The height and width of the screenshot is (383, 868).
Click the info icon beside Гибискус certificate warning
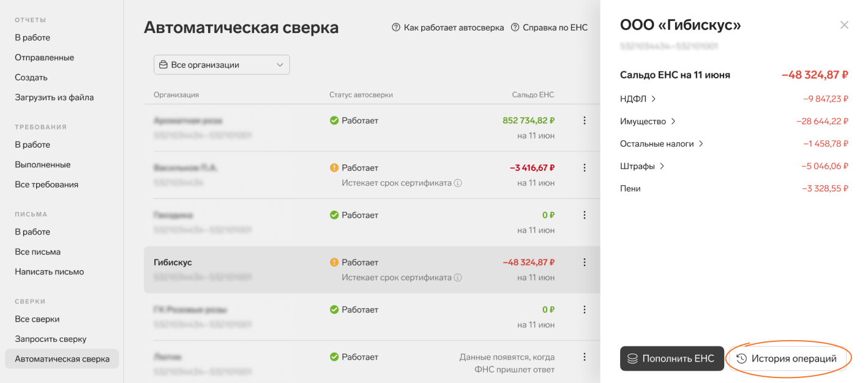pos(458,278)
